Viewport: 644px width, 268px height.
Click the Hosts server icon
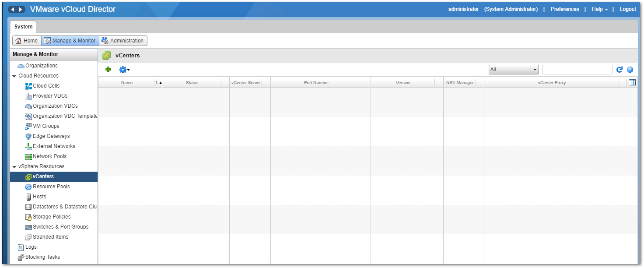coord(29,197)
